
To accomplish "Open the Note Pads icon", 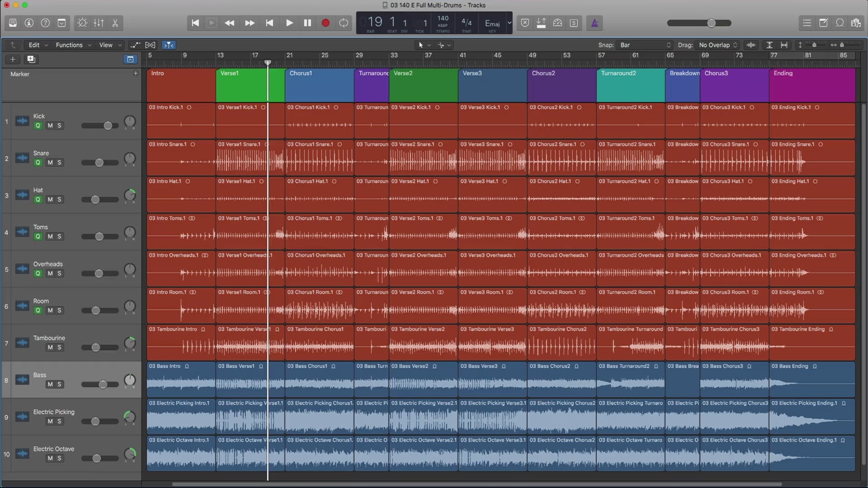I will (823, 23).
